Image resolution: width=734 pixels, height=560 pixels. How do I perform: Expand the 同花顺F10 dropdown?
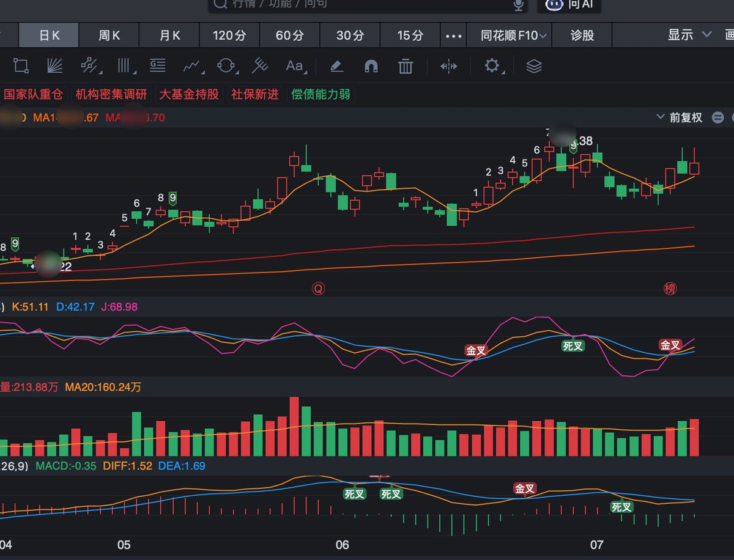point(514,35)
